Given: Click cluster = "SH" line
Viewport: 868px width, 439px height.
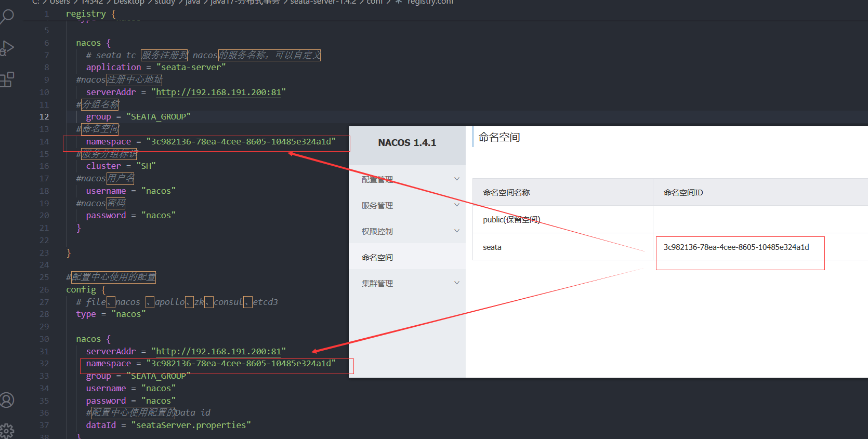Looking at the screenshot, I should (121, 166).
